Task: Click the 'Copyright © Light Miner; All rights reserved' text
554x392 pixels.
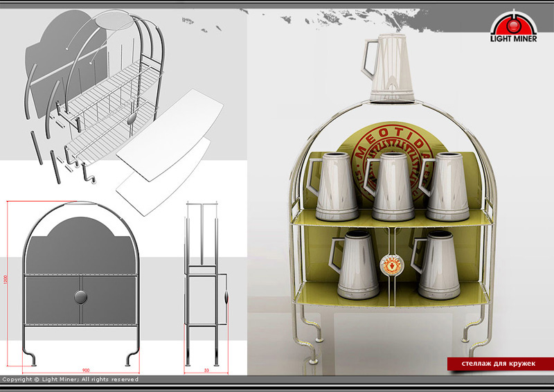Action: [x=71, y=380]
